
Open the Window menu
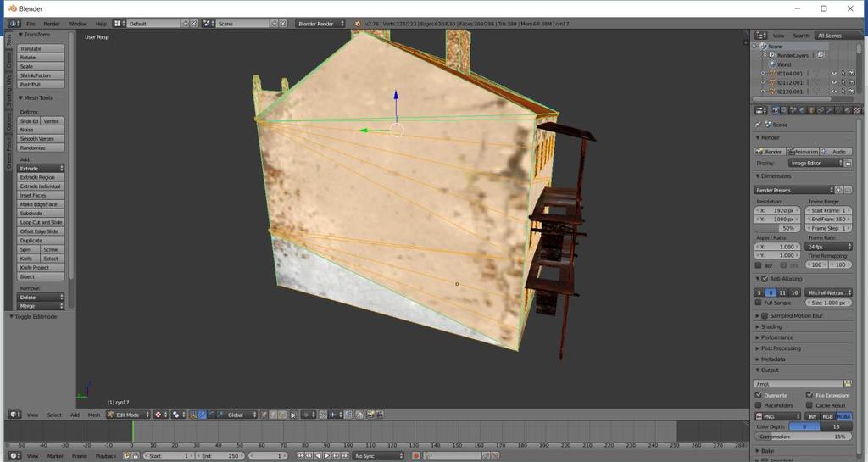pyautogui.click(x=77, y=24)
